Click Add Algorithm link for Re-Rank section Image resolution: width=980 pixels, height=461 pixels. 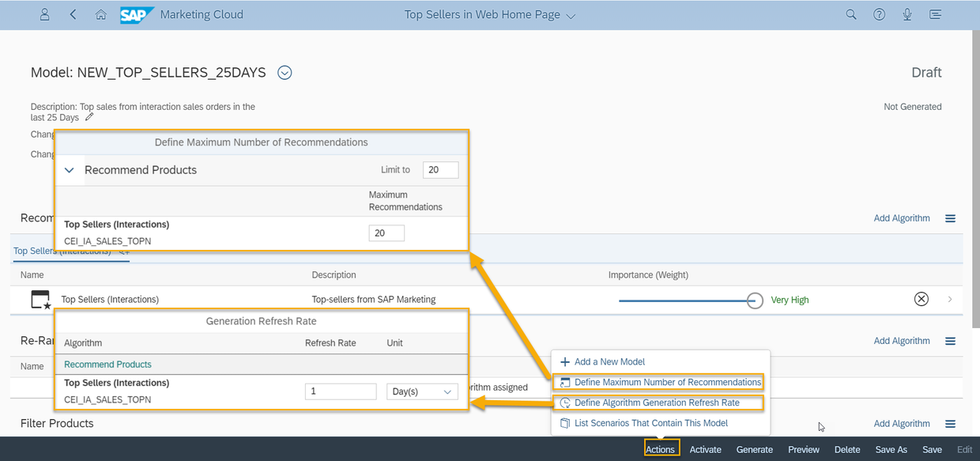tap(902, 341)
